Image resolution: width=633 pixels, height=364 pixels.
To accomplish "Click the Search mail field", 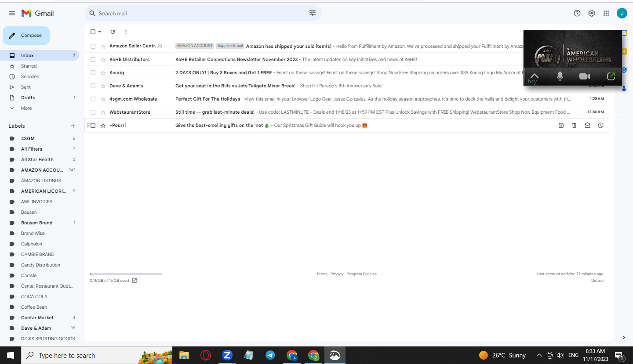I will (202, 13).
